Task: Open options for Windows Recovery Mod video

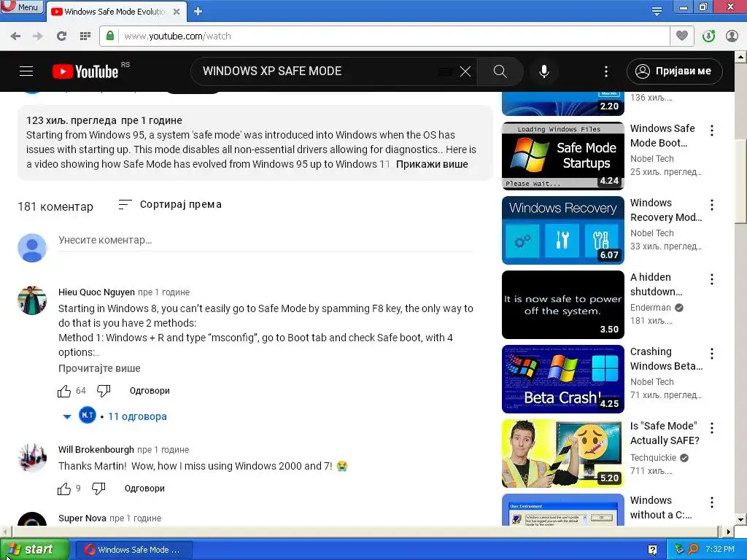Action: (712, 205)
